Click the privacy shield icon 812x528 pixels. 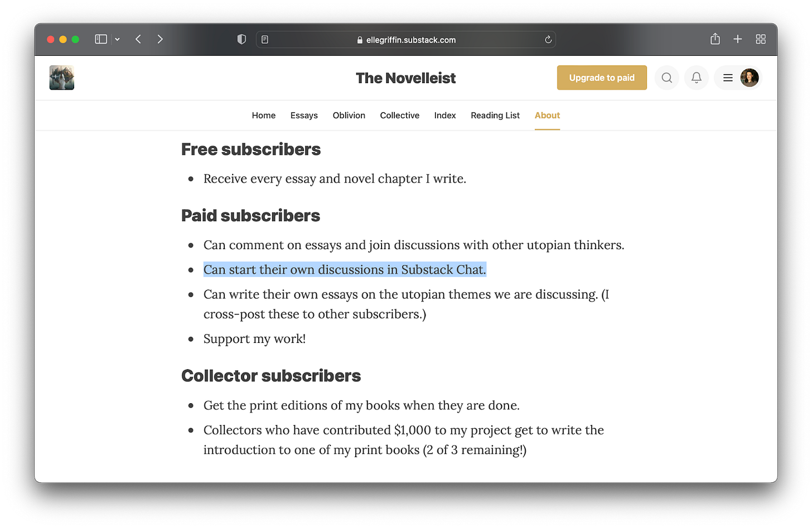click(x=241, y=39)
